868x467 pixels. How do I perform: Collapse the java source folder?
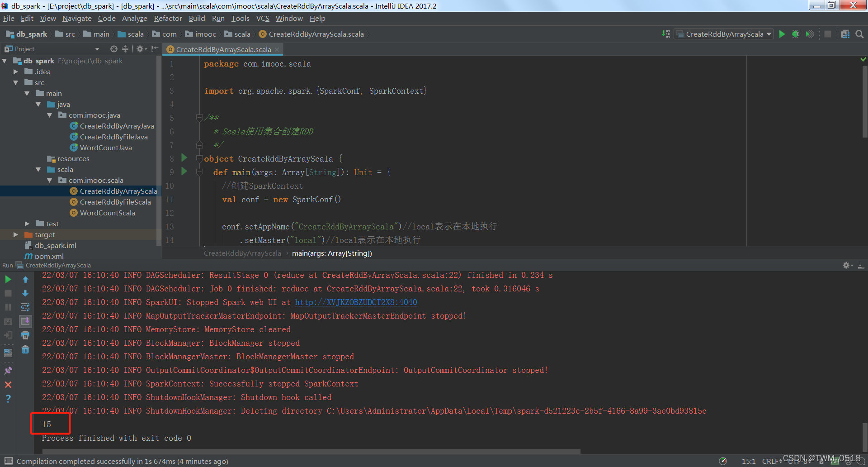pyautogui.click(x=38, y=104)
